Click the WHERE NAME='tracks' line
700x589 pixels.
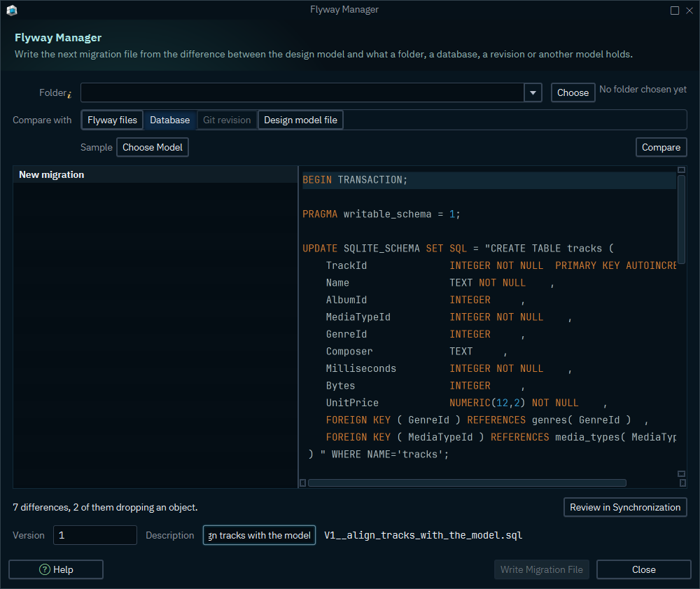(379, 455)
